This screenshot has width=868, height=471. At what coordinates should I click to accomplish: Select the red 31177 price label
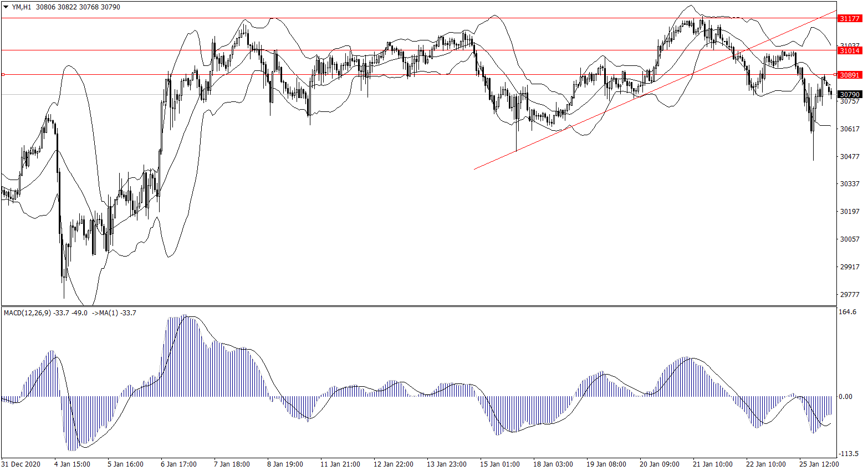pos(849,18)
